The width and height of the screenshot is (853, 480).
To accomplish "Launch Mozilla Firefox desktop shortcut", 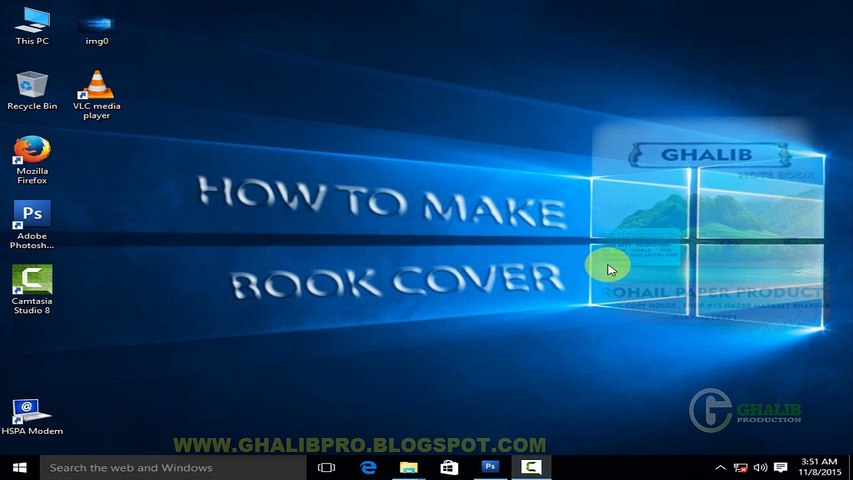I will pyautogui.click(x=32, y=160).
